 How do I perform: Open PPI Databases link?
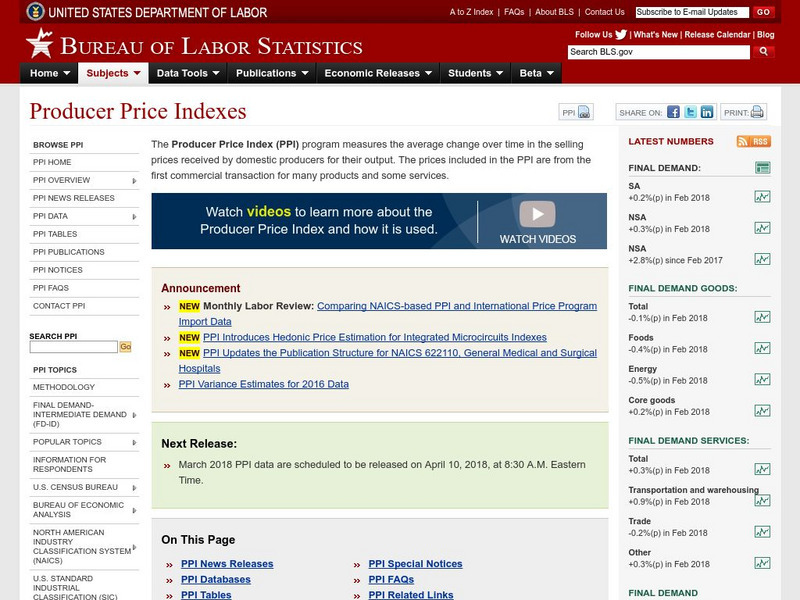(x=215, y=580)
